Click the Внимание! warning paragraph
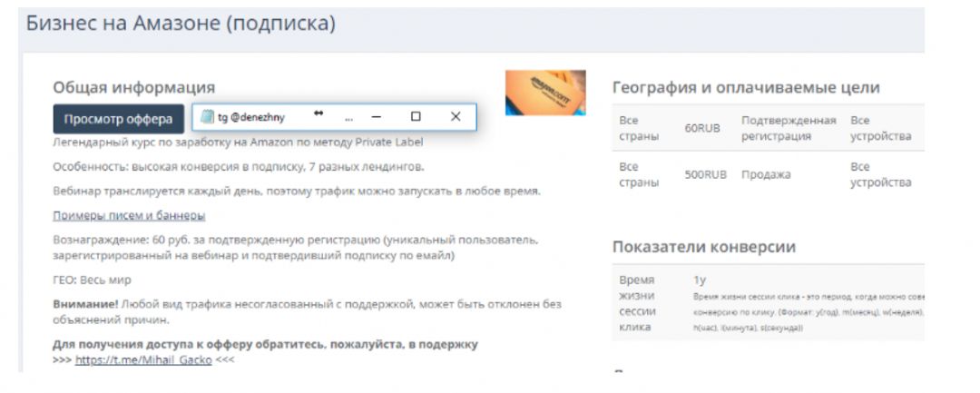980x393 pixels. pyautogui.click(x=307, y=312)
